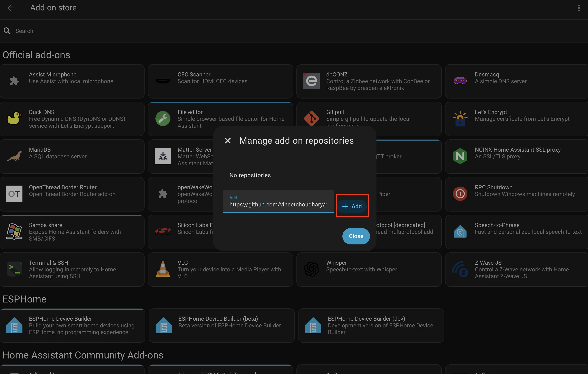Click the ESPHome Device Builder (beta) icon
This screenshot has width=588, height=374.
pyautogui.click(x=164, y=325)
